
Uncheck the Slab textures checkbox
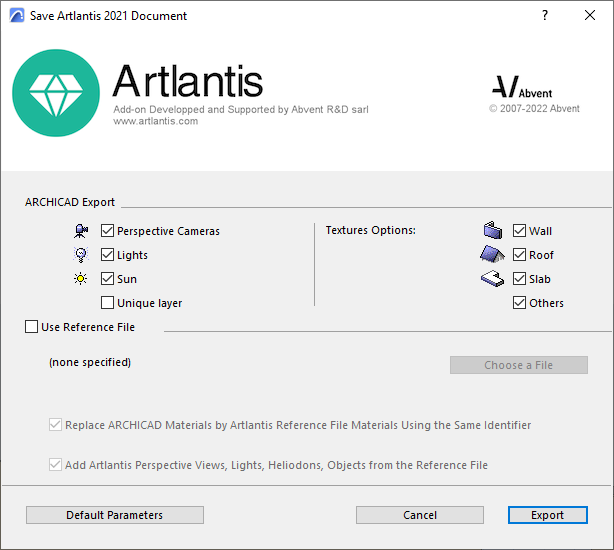[519, 279]
